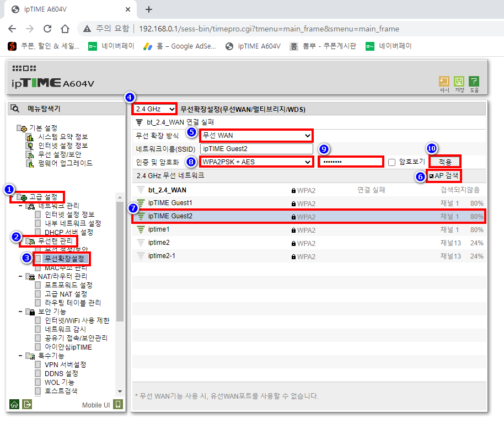Click the wireless password input field
Viewport: 504px width, 429px height.
[351, 162]
